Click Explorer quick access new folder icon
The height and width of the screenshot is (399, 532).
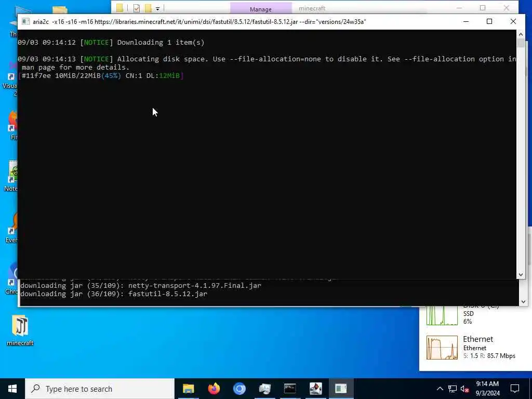coord(148,8)
